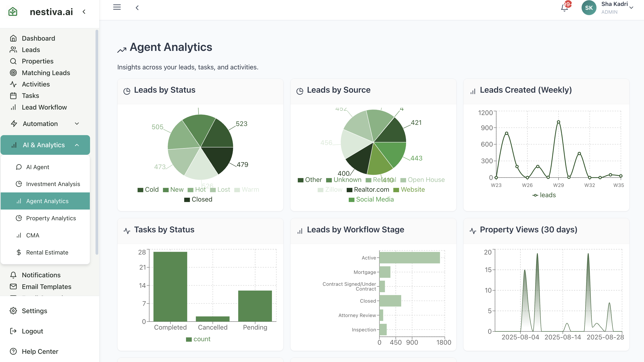Open the Email Templates link
Viewport: 644px width, 362px height.
[46, 286]
